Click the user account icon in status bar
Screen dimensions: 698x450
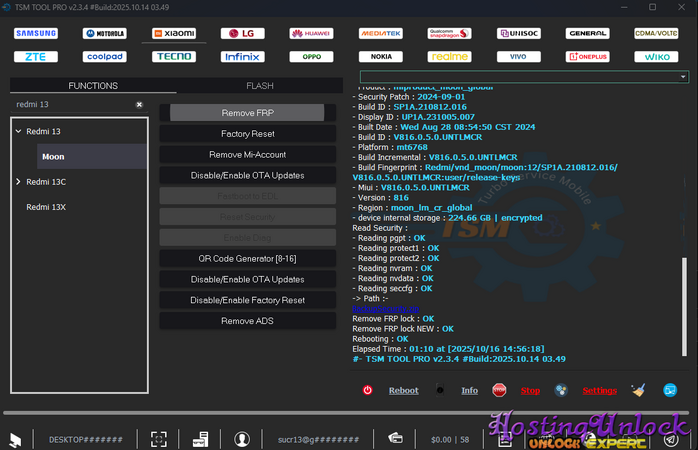coord(241,438)
